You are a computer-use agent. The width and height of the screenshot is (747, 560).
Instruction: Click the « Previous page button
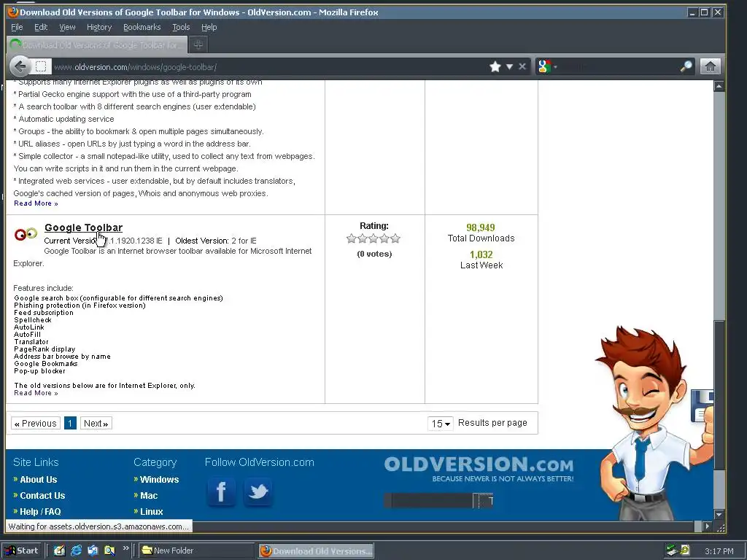click(x=36, y=424)
